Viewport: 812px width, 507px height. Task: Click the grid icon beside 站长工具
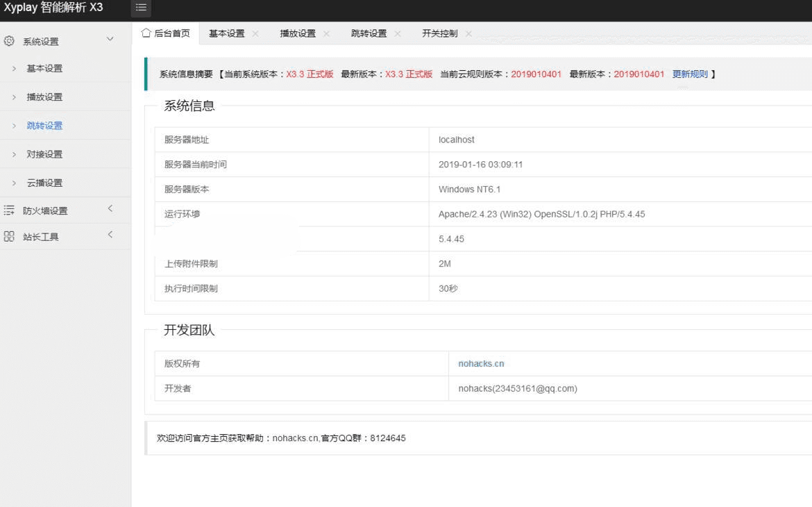pos(9,236)
